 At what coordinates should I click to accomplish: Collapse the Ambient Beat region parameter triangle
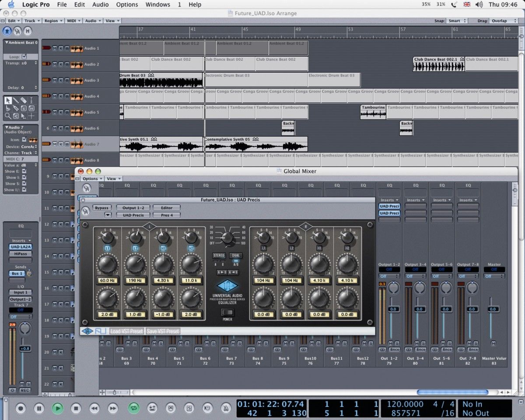pyautogui.click(x=7, y=42)
